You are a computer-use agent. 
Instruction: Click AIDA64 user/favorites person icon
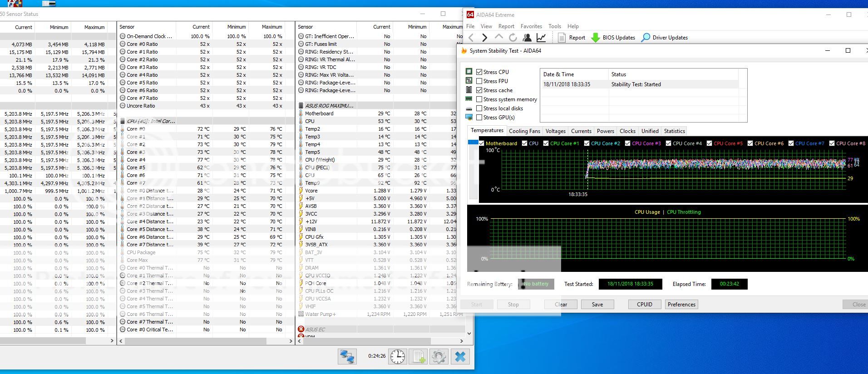(527, 38)
